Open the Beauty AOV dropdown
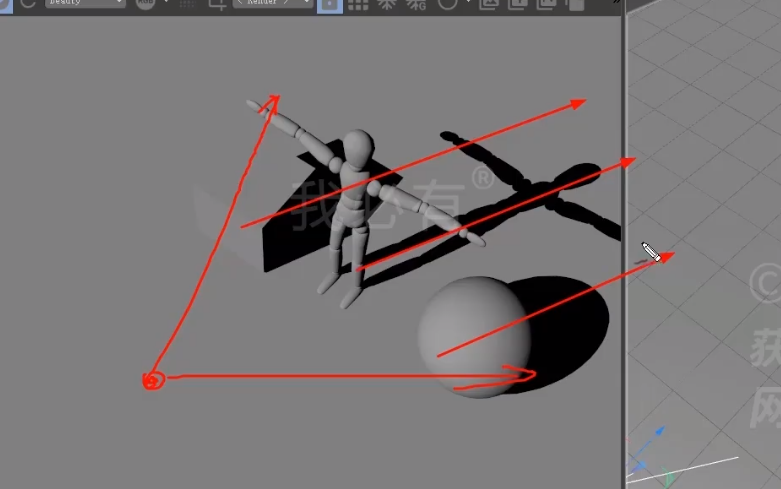This screenshot has height=489, width=781. 85,2
